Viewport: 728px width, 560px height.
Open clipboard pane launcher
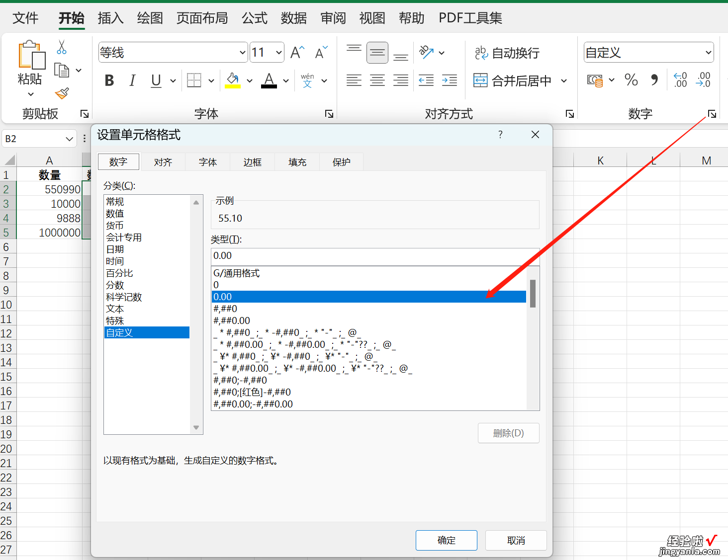[x=85, y=114]
